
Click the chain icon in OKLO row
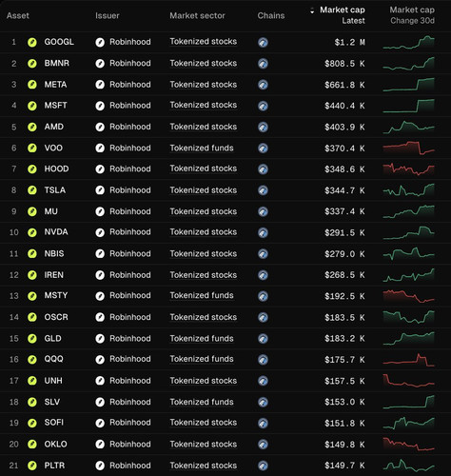[263, 445]
